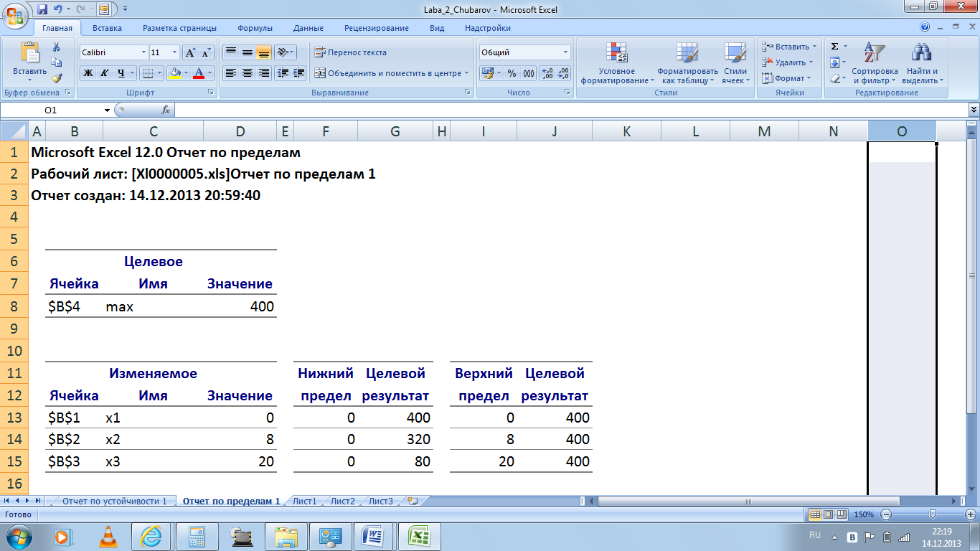This screenshot has width=980, height=551.
Task: Click Объединить и поместить в центре
Action: coord(391,73)
